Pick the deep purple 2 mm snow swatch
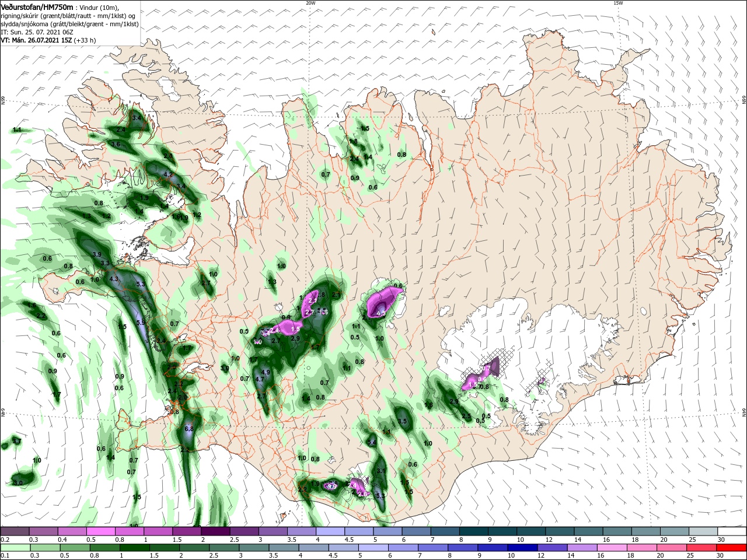The image size is (747, 560). [215, 531]
